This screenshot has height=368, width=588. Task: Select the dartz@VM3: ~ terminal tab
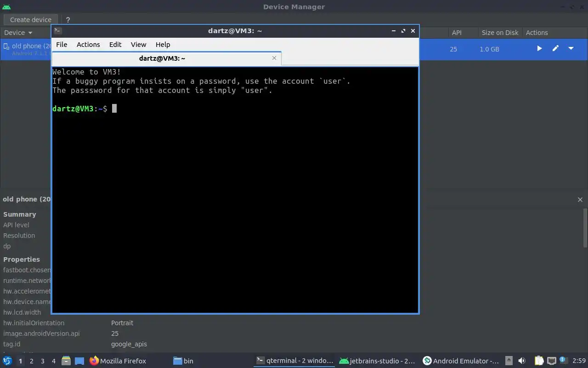pos(162,58)
